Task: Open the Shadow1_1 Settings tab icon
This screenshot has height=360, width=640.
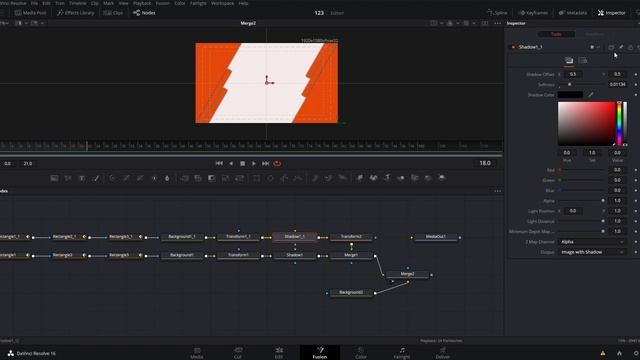Action: (x=583, y=60)
